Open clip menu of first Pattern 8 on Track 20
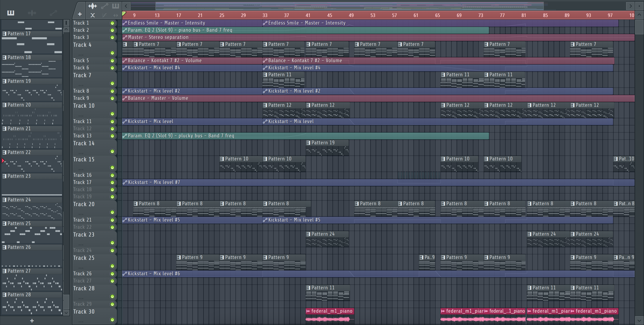Screen dimensions: 644x325 [x=136, y=204]
